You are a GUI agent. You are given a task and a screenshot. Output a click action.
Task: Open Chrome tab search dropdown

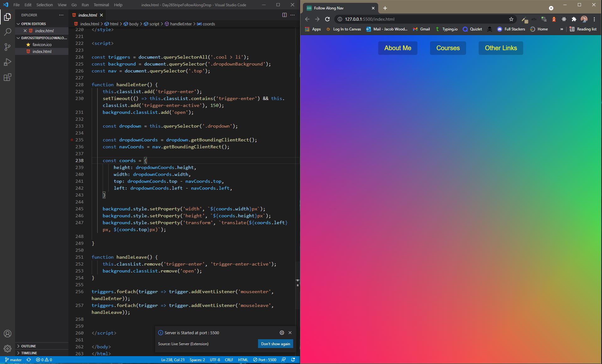pyautogui.click(x=551, y=8)
